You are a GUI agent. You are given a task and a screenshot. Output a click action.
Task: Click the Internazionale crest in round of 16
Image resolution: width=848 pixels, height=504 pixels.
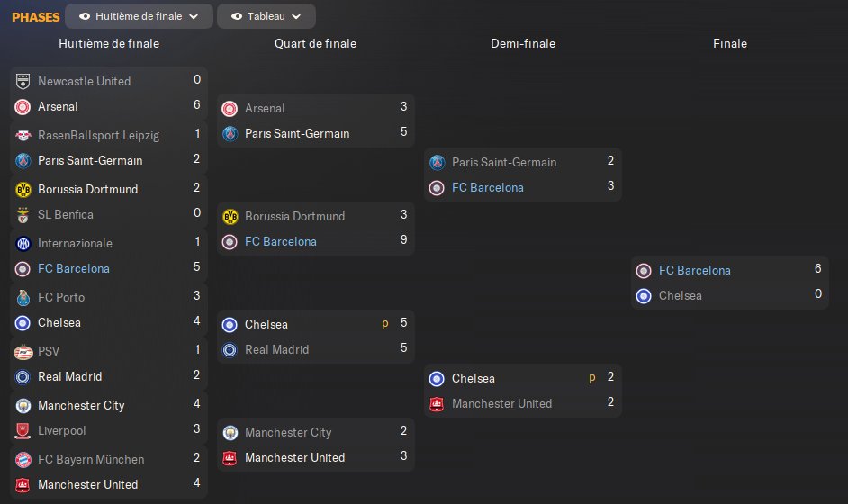point(23,243)
